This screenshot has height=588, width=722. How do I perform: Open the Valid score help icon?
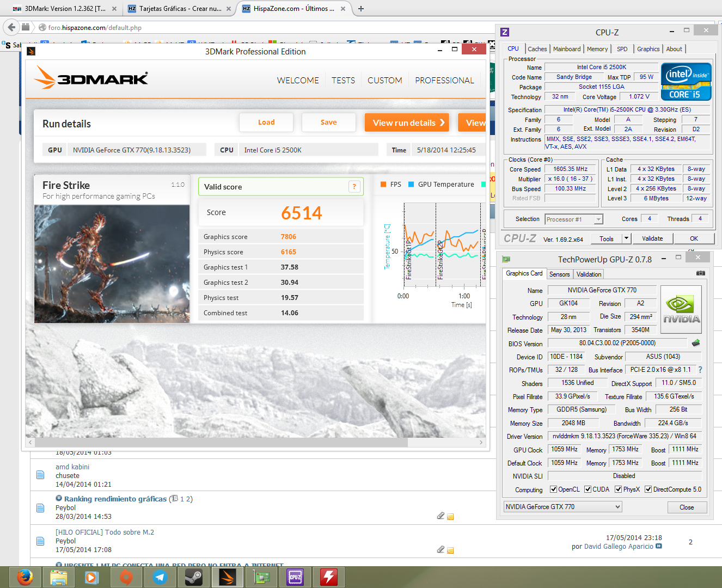[354, 187]
